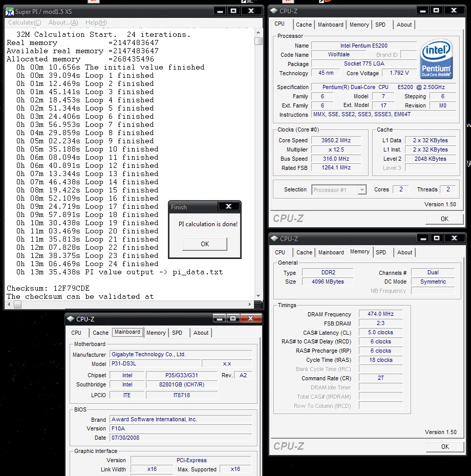
Task: Maximize the Super PI window
Action: (x=233, y=11)
